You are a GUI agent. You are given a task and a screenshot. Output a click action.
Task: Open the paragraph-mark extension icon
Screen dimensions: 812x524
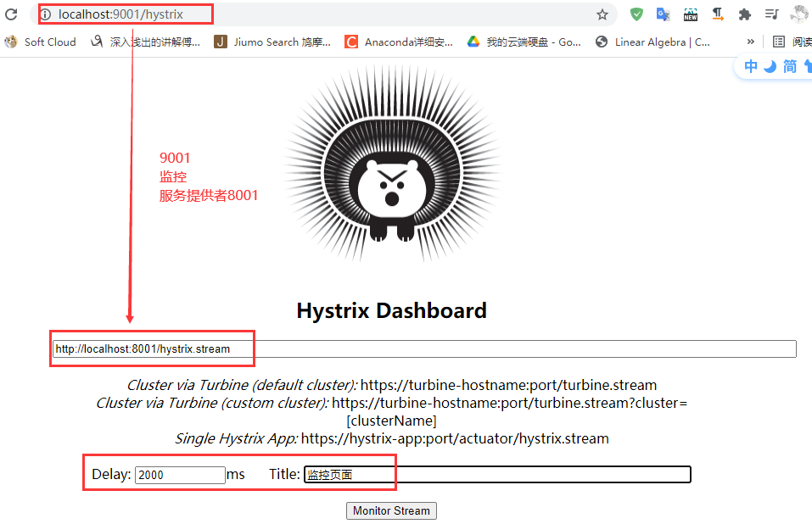(x=718, y=14)
